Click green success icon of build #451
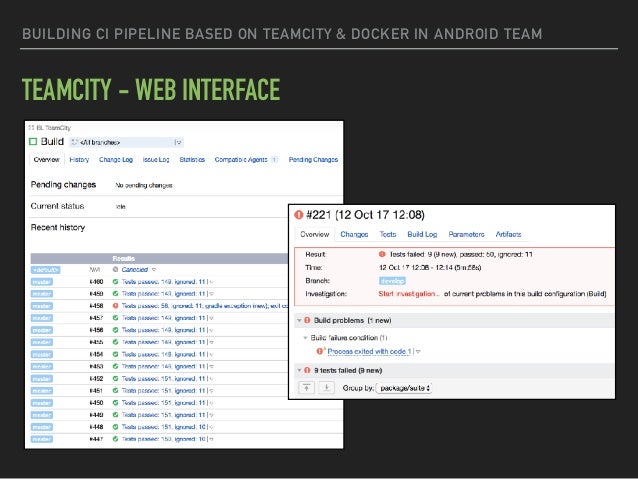This screenshot has height=479, width=638. (115, 391)
